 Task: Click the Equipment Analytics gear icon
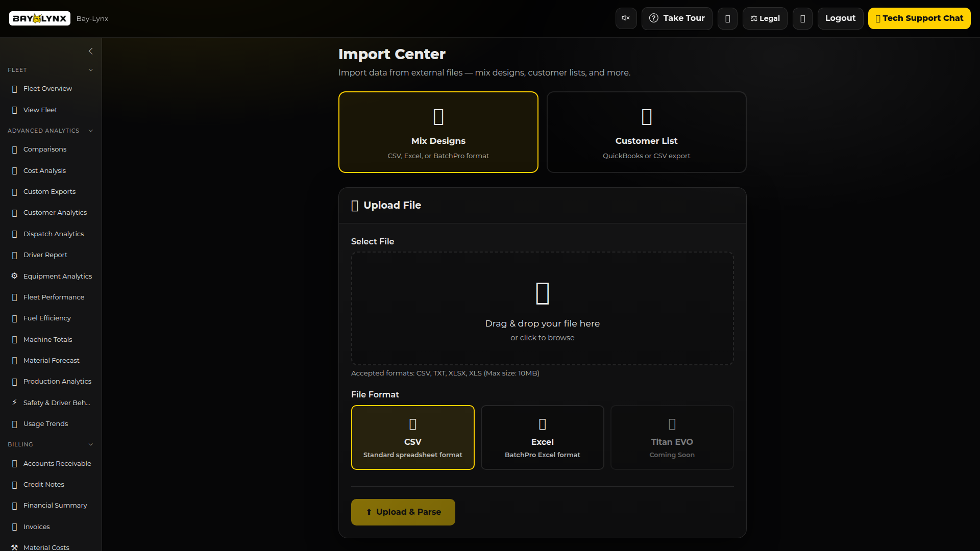(x=14, y=276)
